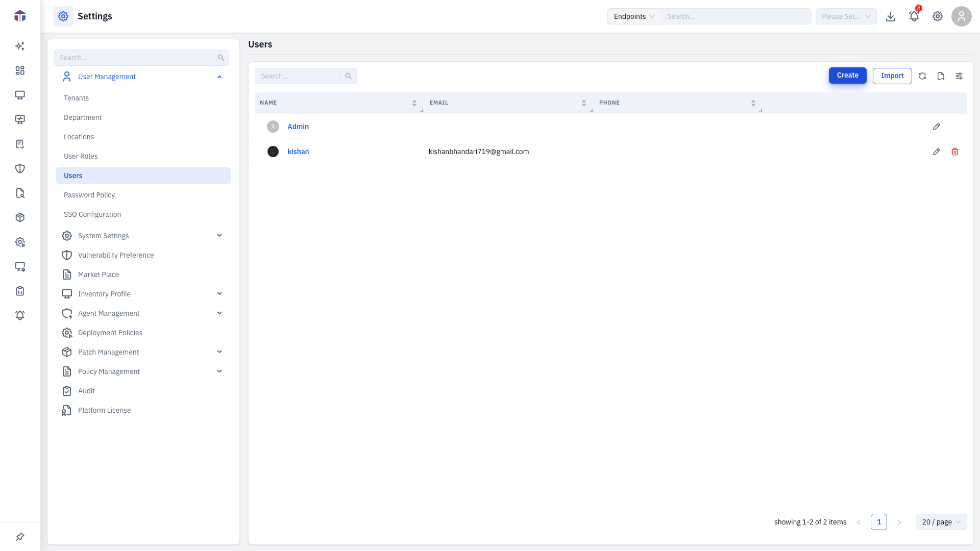
Task: Edit the Admin user row
Action: 937,127
